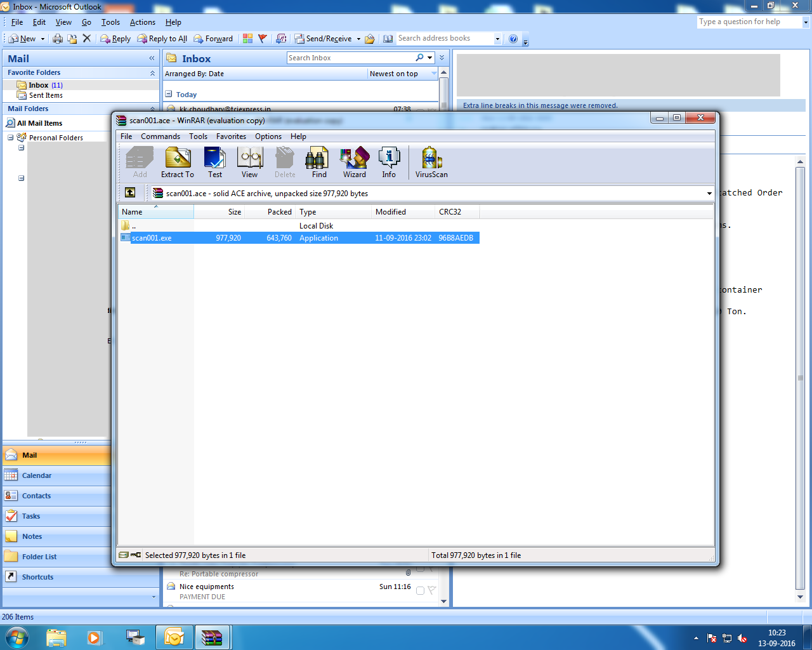Select scan001.exe file in archive list

point(152,238)
